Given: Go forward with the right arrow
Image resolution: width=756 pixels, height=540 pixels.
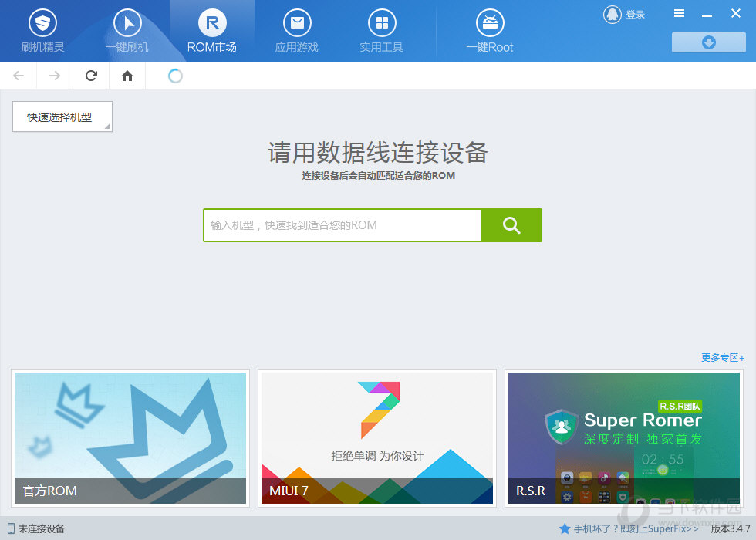Looking at the screenshot, I should 55,76.
